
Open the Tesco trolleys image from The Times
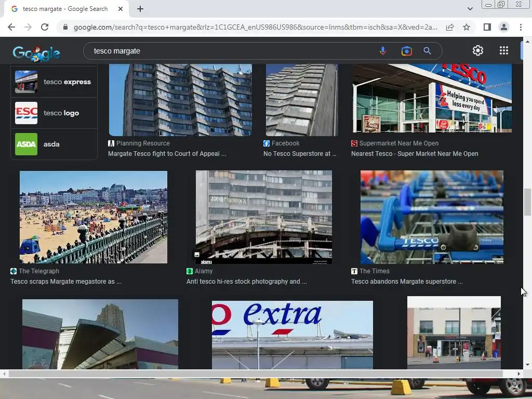pos(432,217)
